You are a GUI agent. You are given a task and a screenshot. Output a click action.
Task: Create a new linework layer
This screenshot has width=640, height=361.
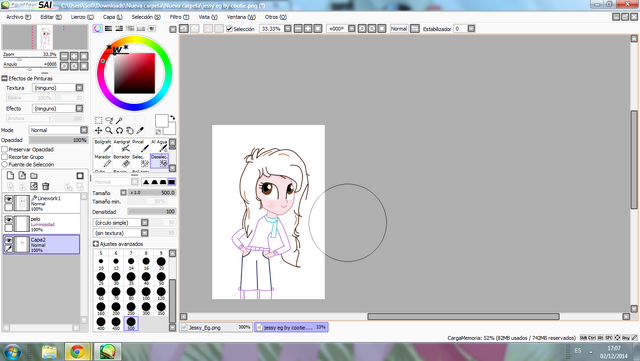(x=22, y=176)
